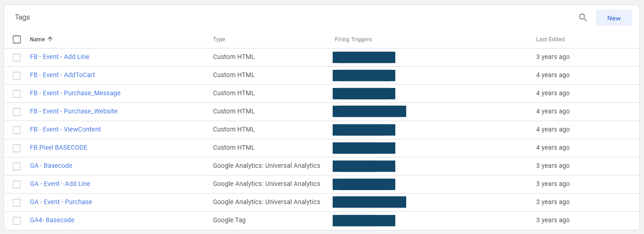644x234 pixels.
Task: Open FB - Event - Purchase_Message tag
Action: coord(75,93)
